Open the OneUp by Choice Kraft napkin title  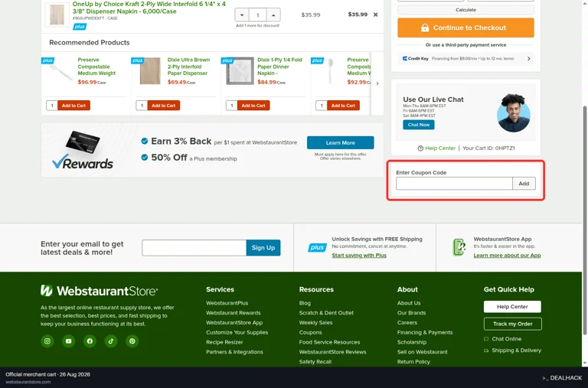(149, 8)
